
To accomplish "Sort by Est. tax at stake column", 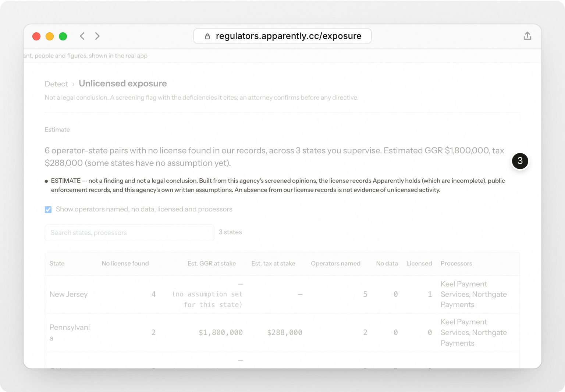I will [273, 263].
